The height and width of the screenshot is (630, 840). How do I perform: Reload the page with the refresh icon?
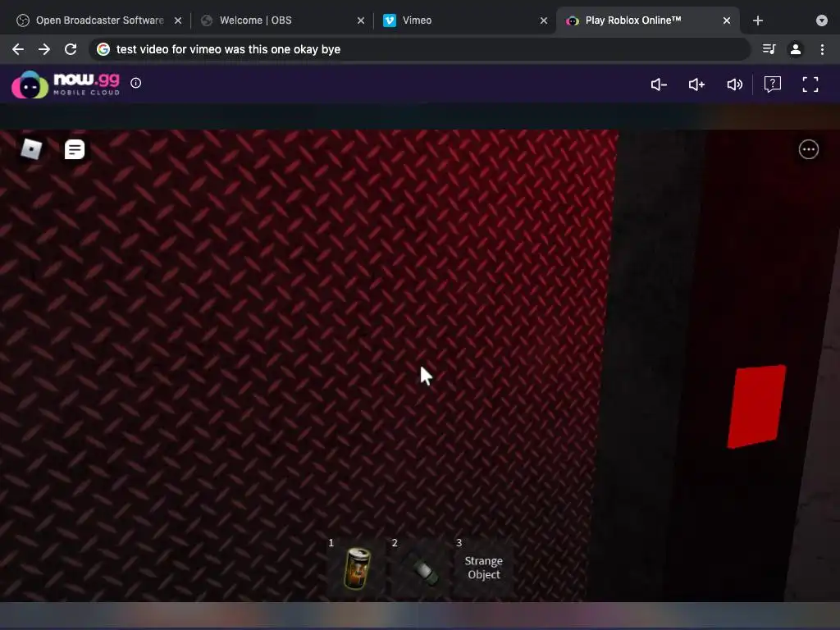pos(71,49)
